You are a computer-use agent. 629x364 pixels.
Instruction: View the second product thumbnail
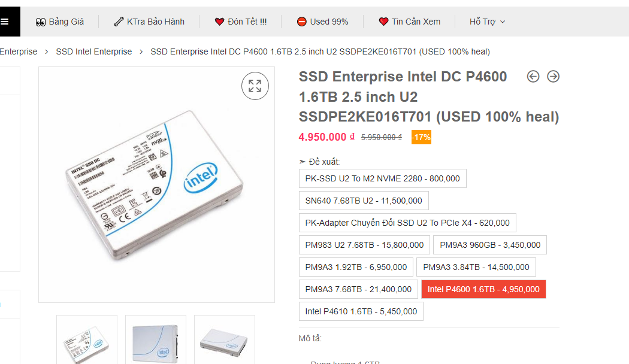click(156, 339)
